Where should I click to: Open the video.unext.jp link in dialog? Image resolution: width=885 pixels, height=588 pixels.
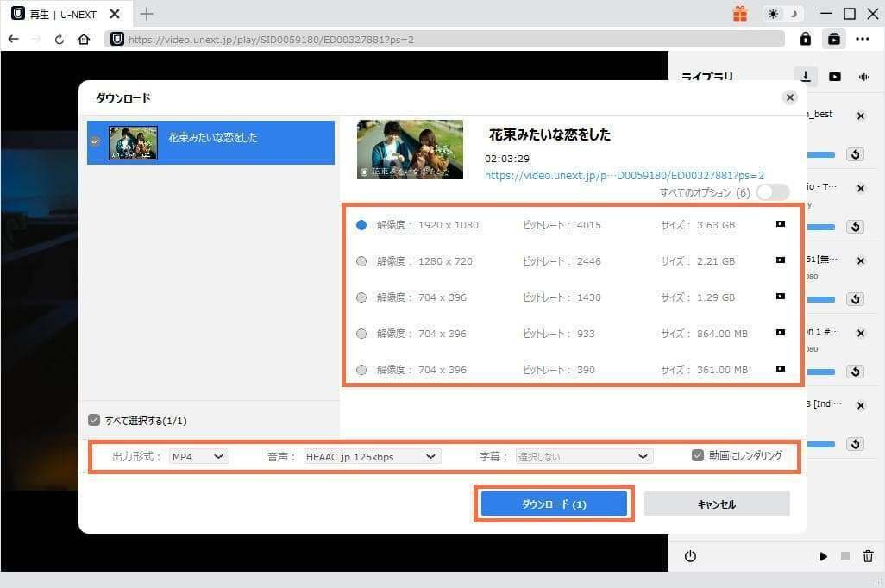(625, 176)
